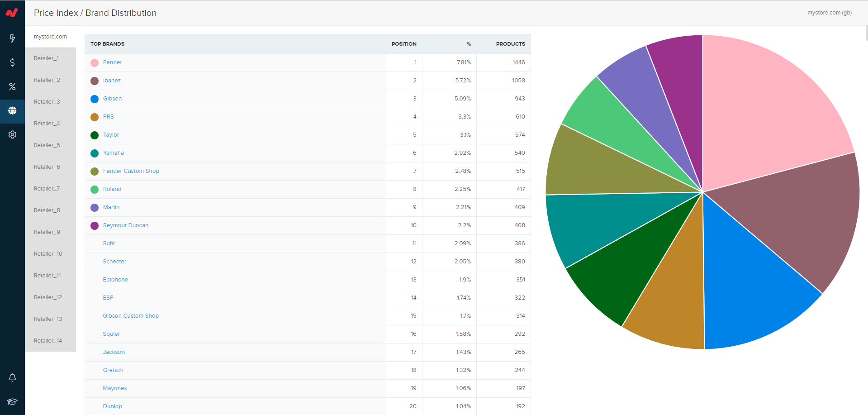Switch to Retailer_3 tab

click(x=50, y=102)
